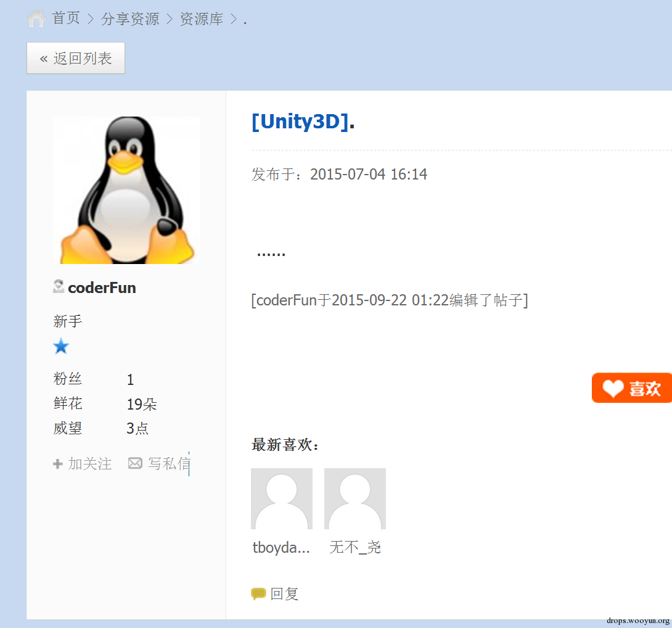Click the user icon beside coderFun

59,286
